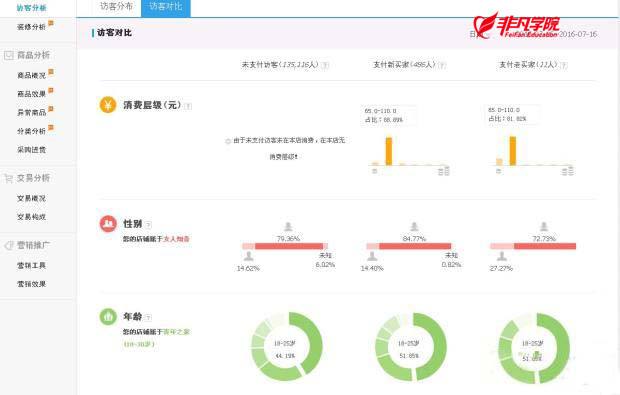The image size is (620, 395).
Task: Click the orange badge beside 异常商品
Action: tap(51, 109)
